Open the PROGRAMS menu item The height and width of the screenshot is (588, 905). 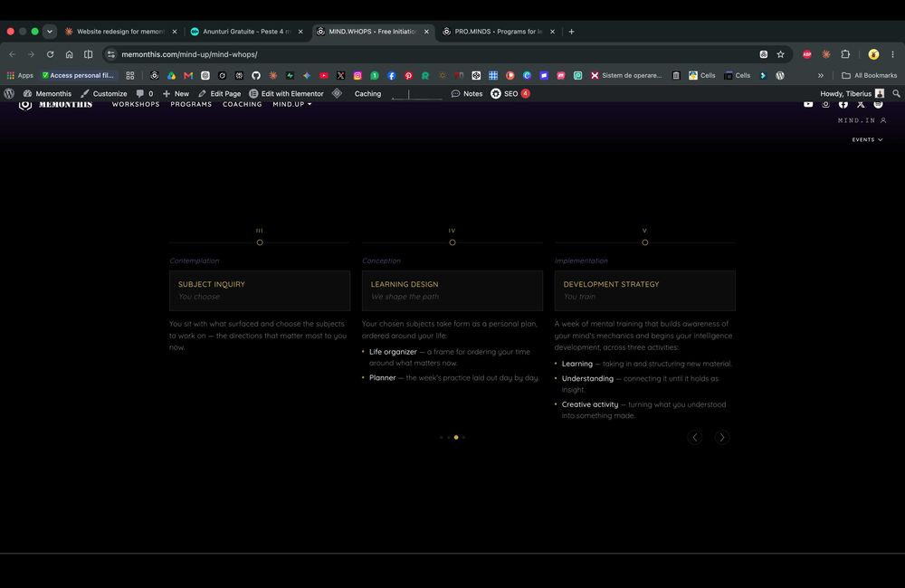point(191,104)
